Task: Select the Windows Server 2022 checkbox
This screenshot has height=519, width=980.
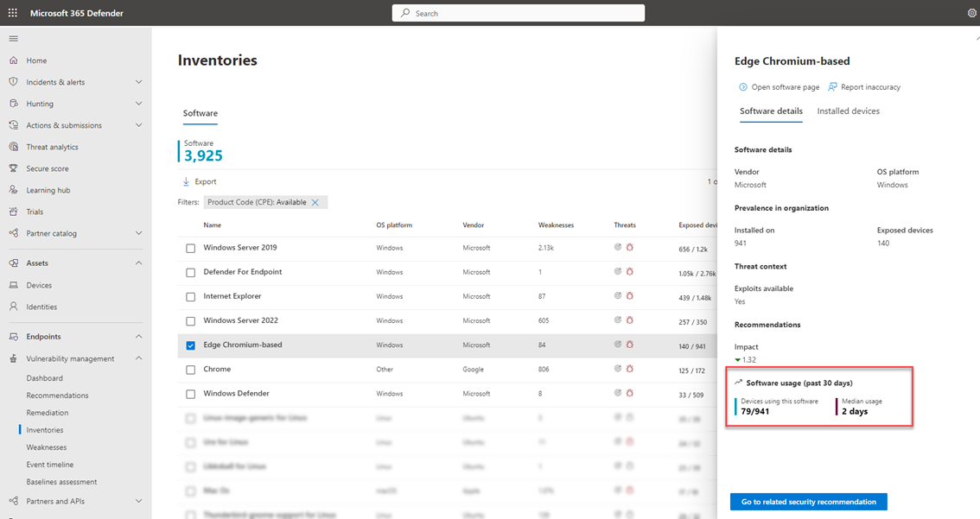Action: (191, 321)
